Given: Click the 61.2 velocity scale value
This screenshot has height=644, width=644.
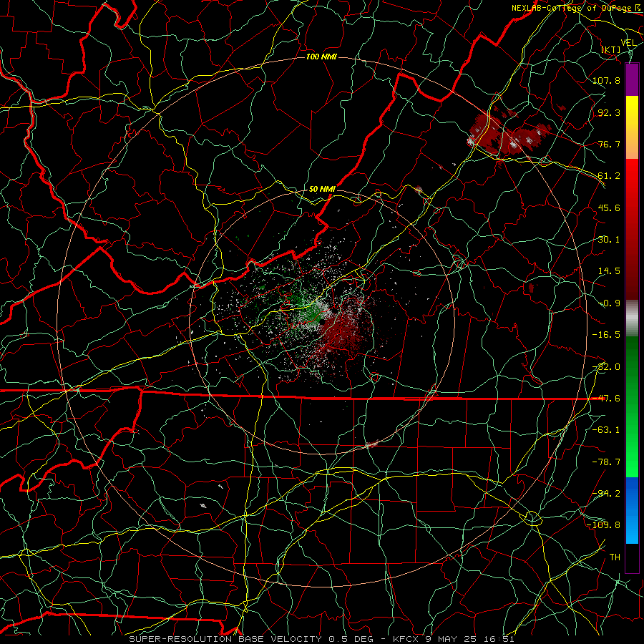Looking at the screenshot, I should 609,176.
